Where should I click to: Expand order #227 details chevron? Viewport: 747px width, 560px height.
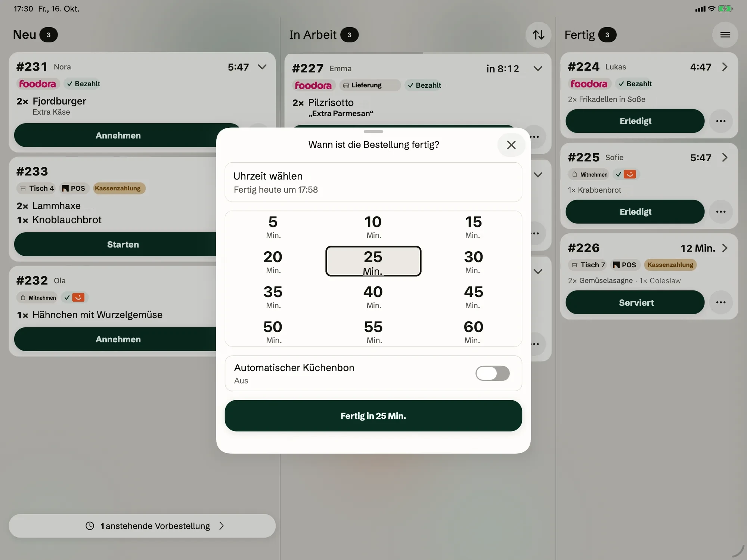pos(538,68)
